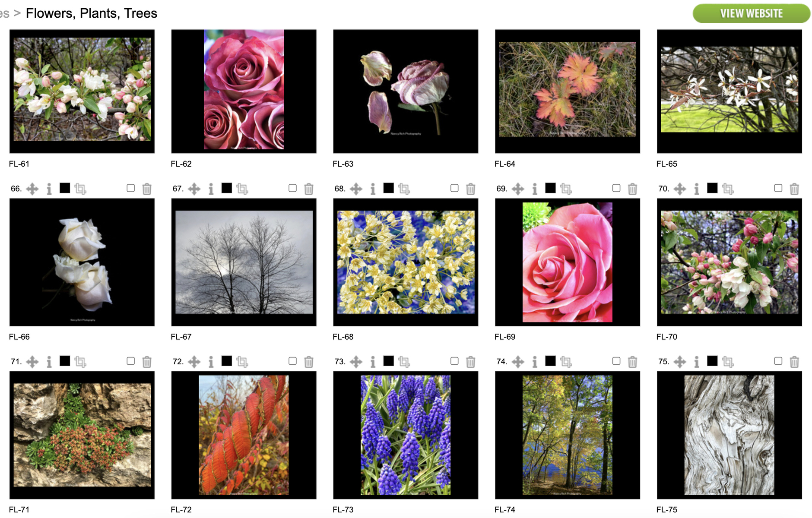Click the crop icon for image 75

tap(728, 362)
